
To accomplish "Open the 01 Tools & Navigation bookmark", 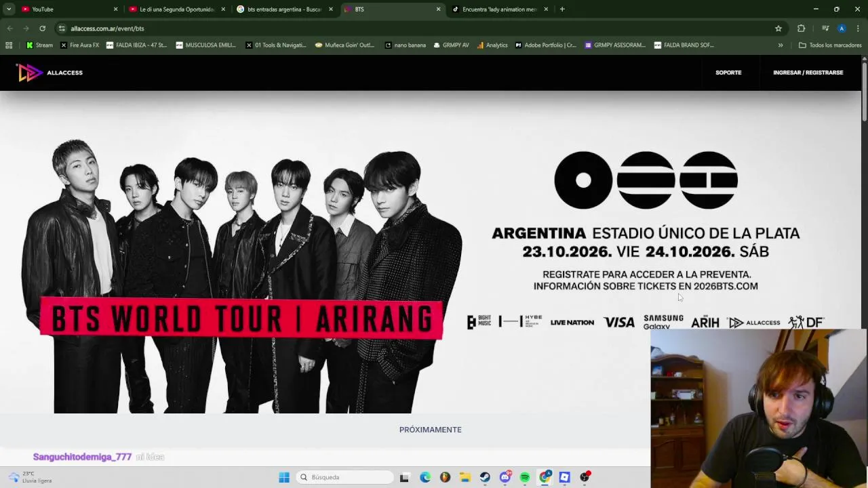I will pyautogui.click(x=275, y=45).
